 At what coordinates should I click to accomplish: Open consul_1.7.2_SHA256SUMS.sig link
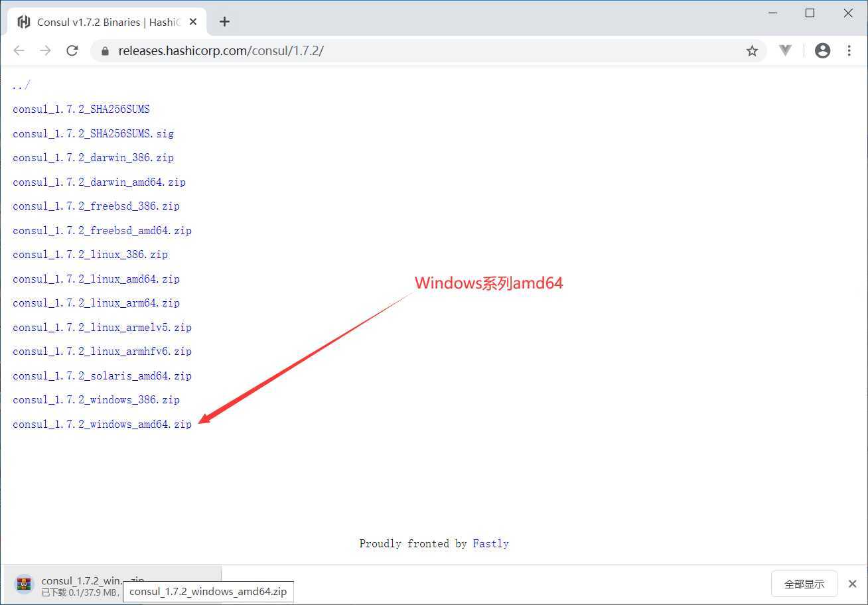tap(93, 133)
